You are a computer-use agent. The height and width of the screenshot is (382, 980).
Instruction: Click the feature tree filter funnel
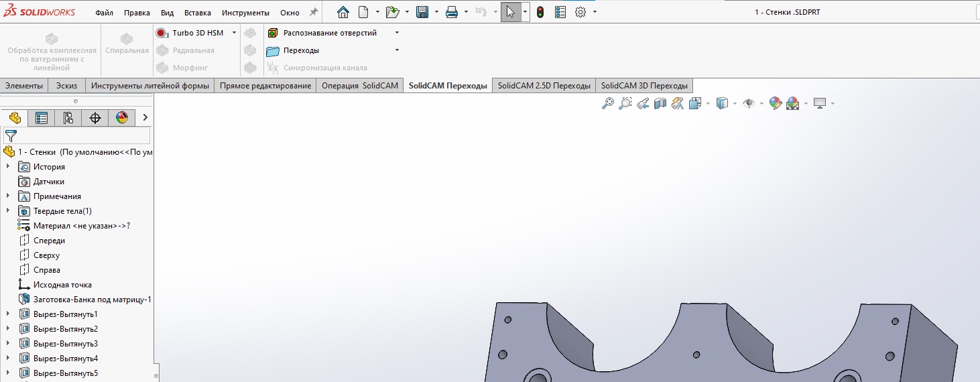pos(11,135)
